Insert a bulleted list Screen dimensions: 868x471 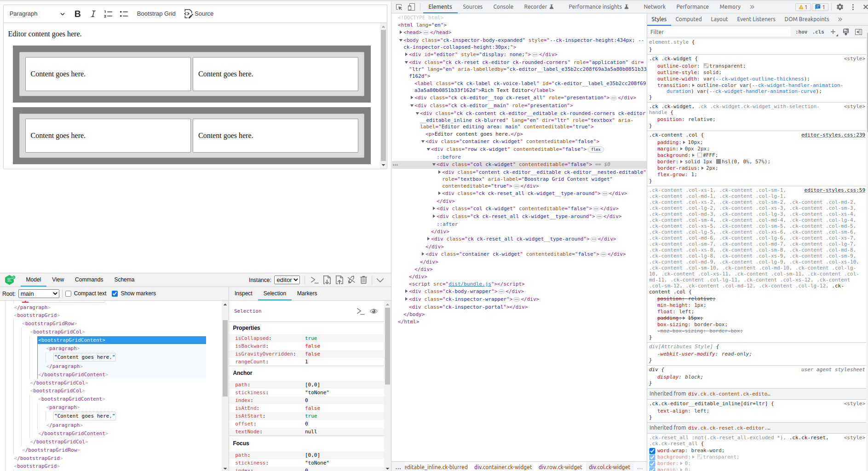click(124, 14)
